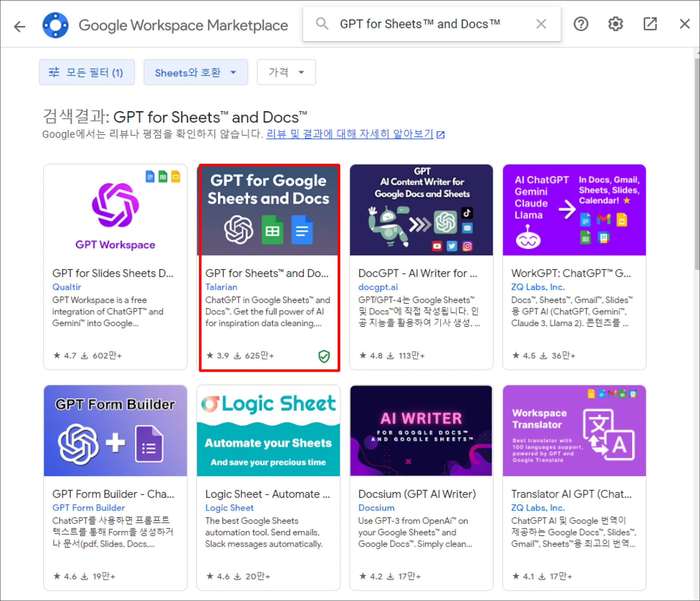700x601 pixels.
Task: Open the help question mark icon
Action: pos(581,24)
